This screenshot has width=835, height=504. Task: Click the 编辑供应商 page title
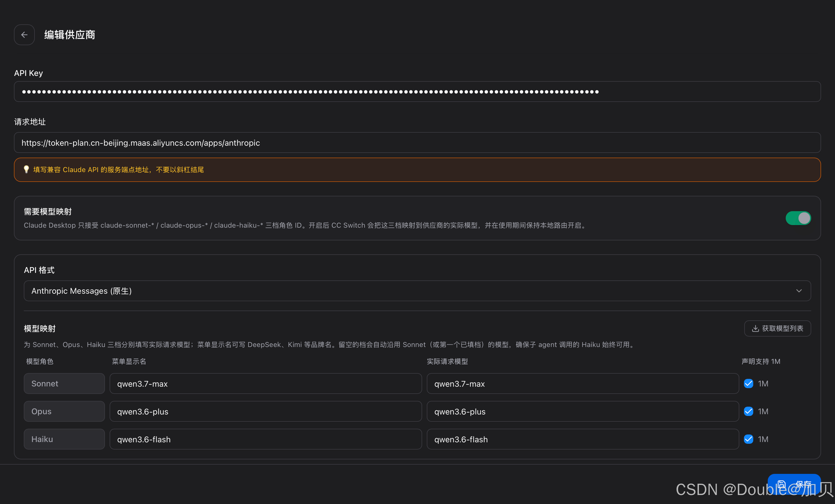[70, 35]
